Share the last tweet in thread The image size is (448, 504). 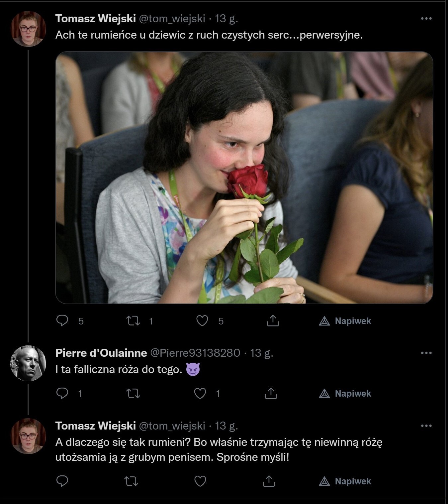[269, 481]
